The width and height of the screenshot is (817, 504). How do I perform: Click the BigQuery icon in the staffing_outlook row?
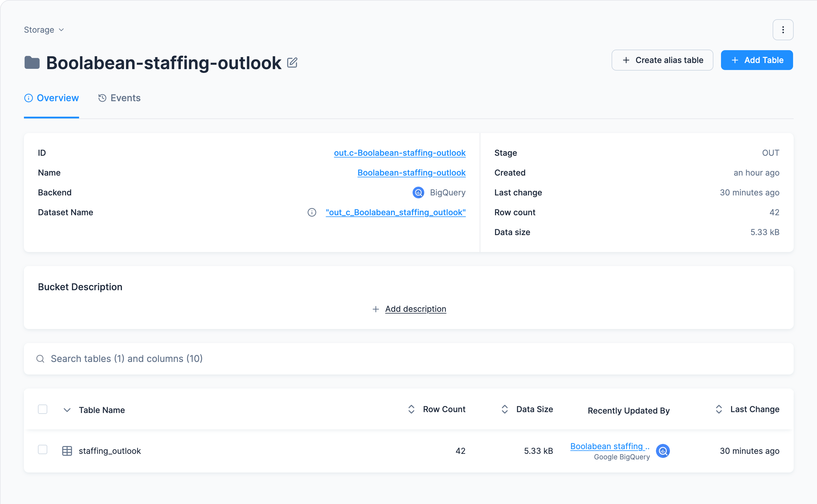pyautogui.click(x=663, y=451)
